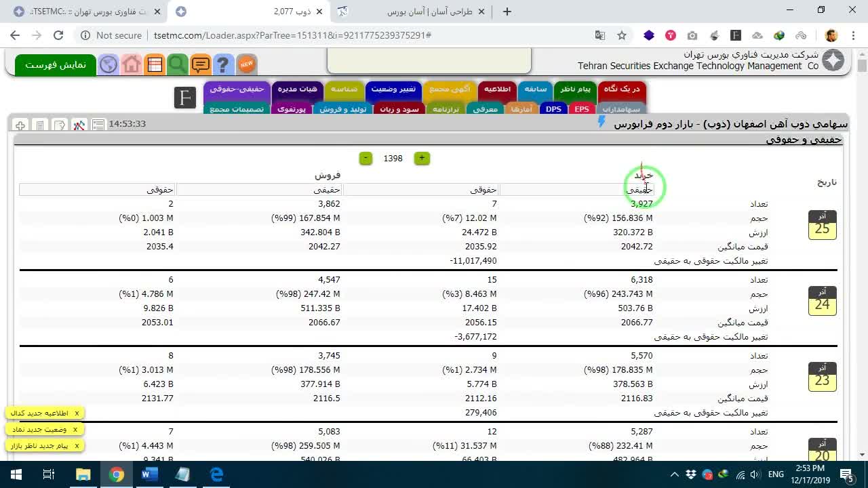Select the آمارها tab
This screenshot has width=868, height=488.
[521, 108]
